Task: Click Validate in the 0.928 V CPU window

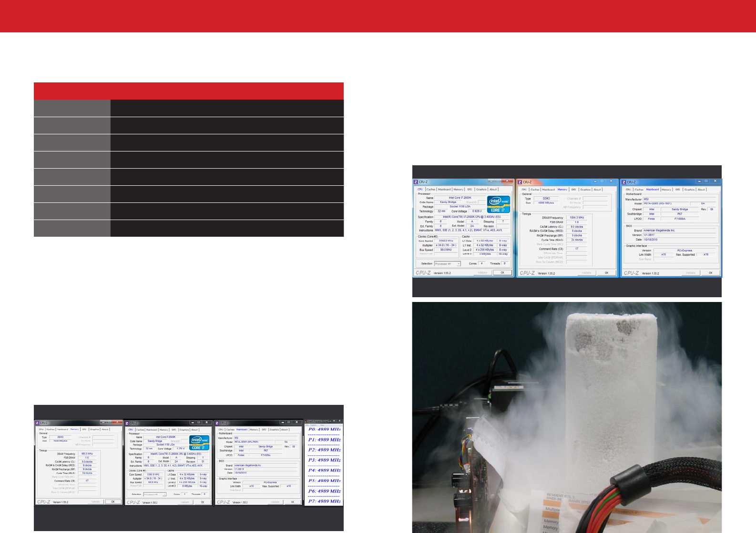Action: [x=482, y=272]
